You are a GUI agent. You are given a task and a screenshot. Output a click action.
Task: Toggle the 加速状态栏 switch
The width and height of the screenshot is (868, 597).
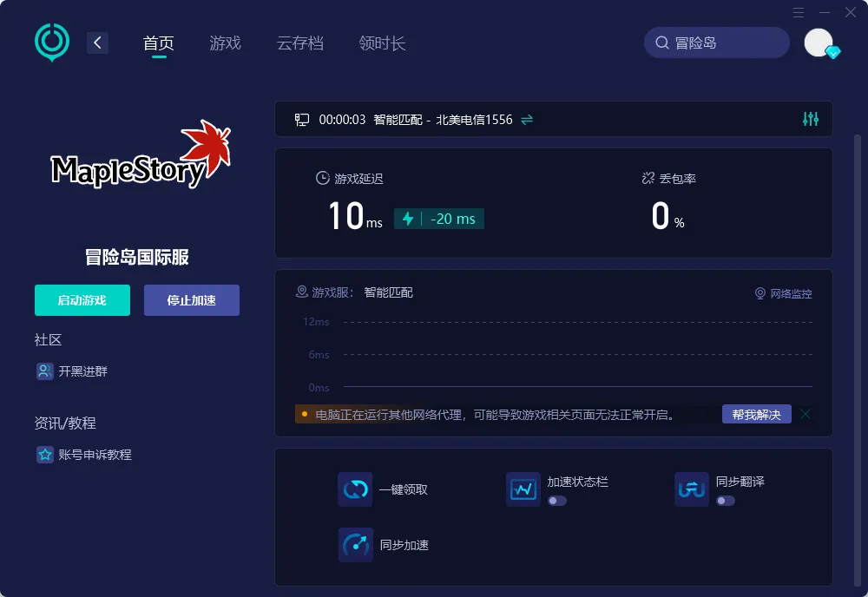click(557, 501)
